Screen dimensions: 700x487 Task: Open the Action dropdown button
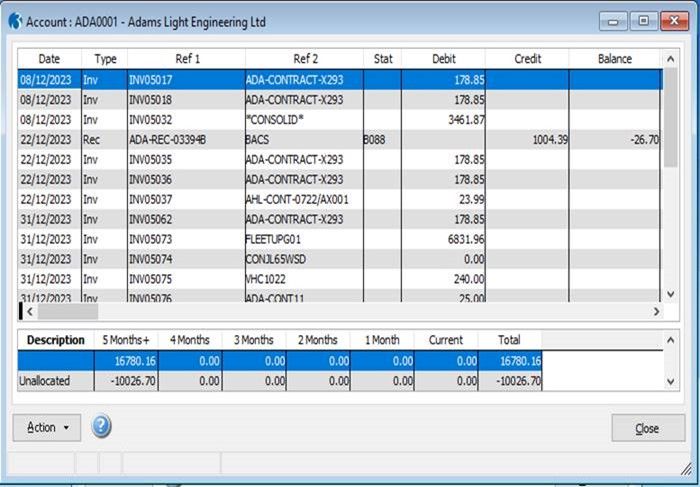47,428
